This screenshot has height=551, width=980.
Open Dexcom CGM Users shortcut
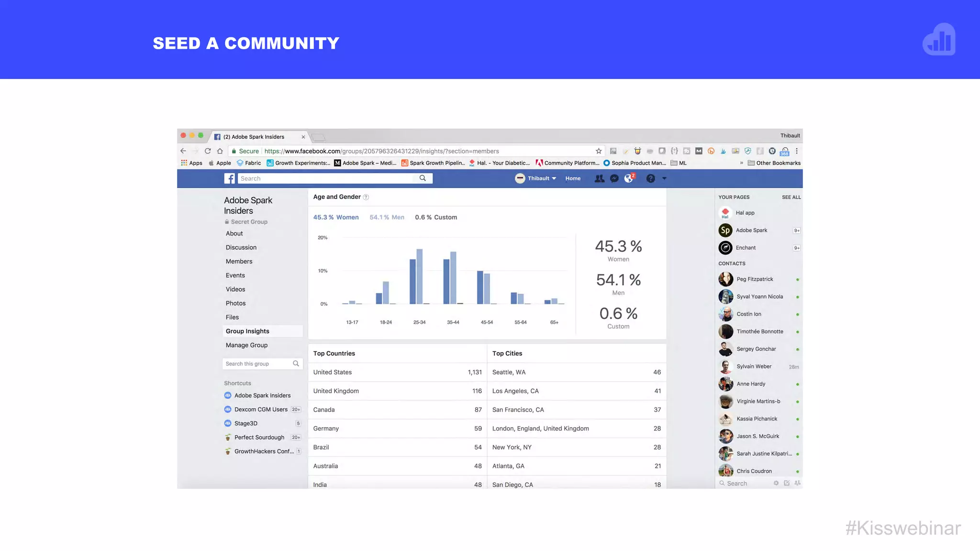coord(261,409)
